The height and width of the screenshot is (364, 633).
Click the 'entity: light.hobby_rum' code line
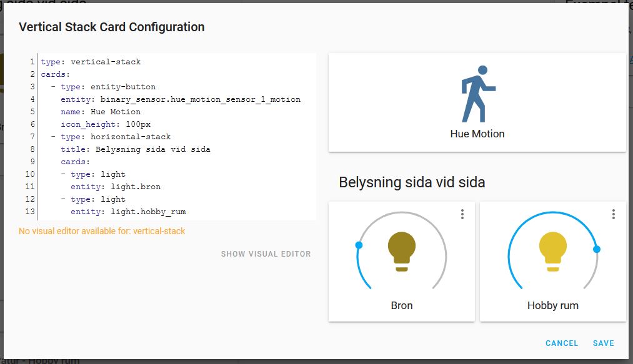pyautogui.click(x=128, y=212)
